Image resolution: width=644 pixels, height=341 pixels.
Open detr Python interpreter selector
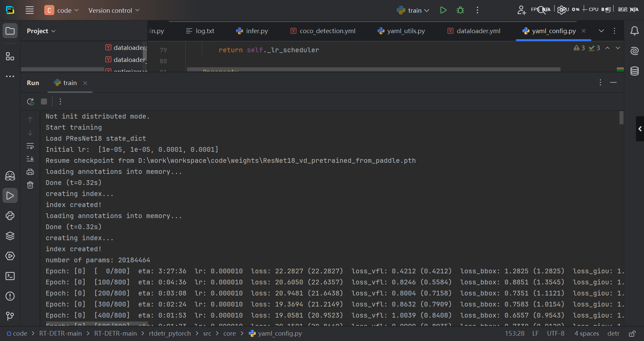613,334
